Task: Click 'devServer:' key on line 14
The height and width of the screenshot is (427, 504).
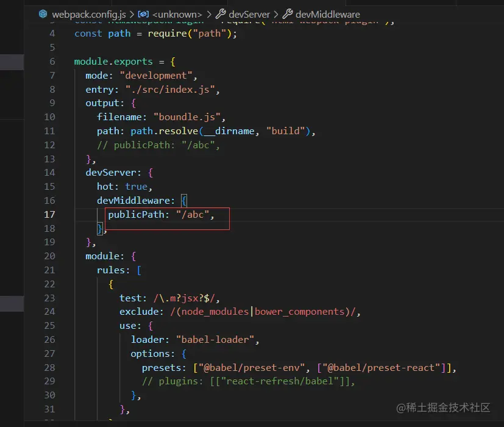Action: (113, 173)
